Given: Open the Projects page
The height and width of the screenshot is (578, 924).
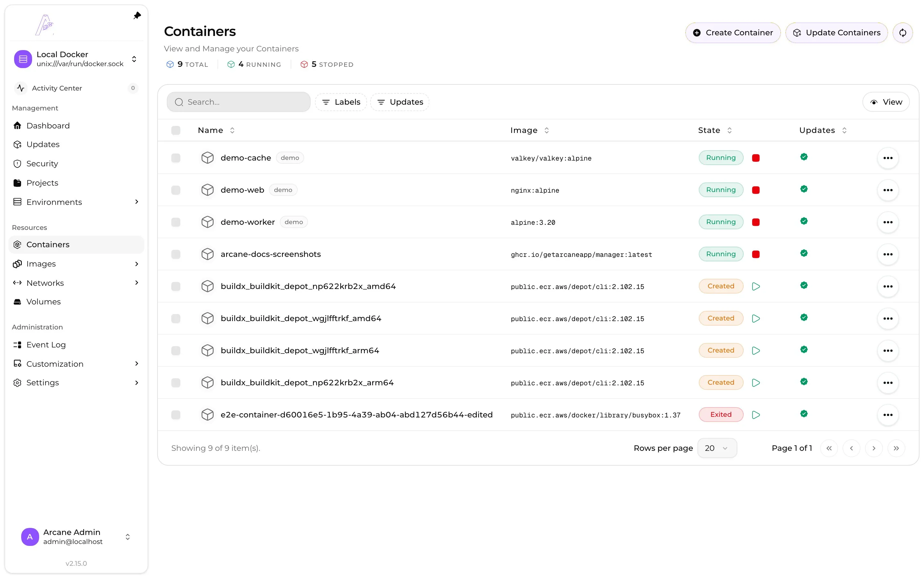Looking at the screenshot, I should 76,183.
